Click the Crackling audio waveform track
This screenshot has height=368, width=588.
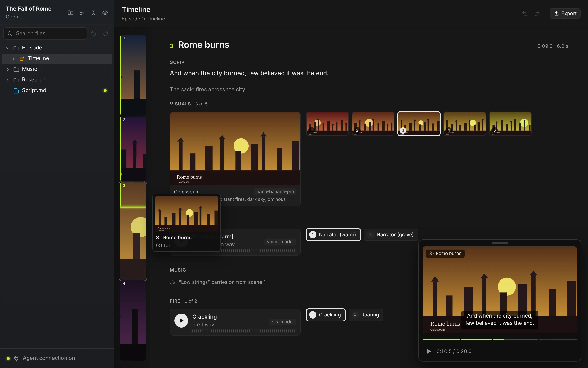pyautogui.click(x=244, y=331)
